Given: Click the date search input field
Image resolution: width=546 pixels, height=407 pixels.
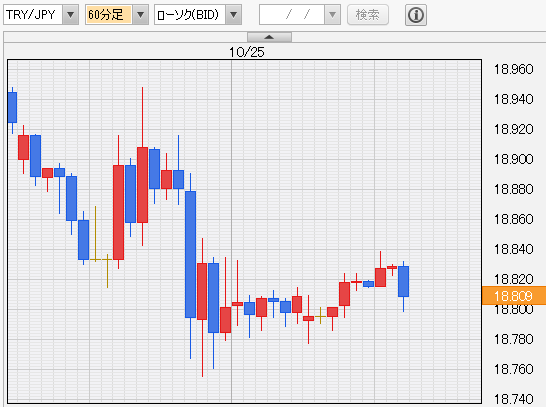Looking at the screenshot, I should tap(292, 15).
